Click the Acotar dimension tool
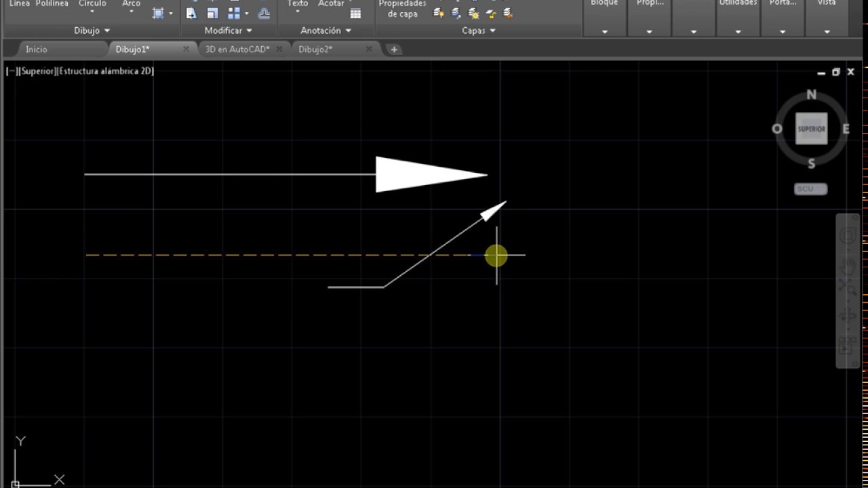The width and height of the screenshot is (868, 488). click(x=331, y=3)
